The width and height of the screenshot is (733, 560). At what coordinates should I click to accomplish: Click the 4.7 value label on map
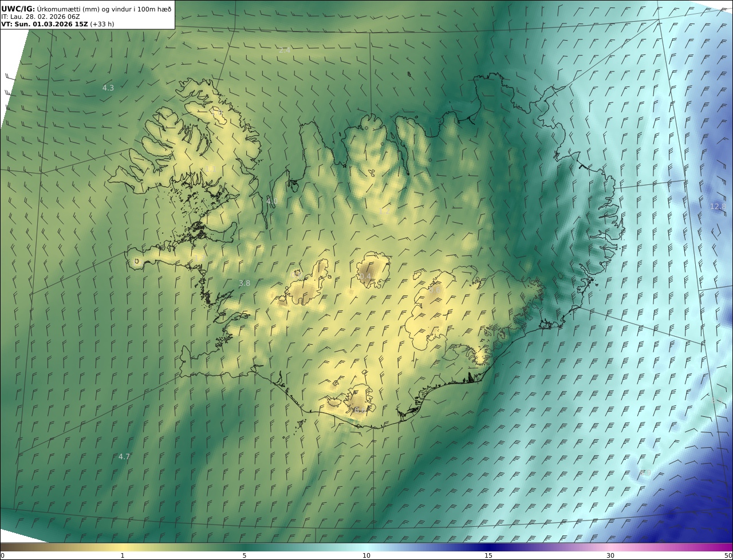(x=124, y=456)
